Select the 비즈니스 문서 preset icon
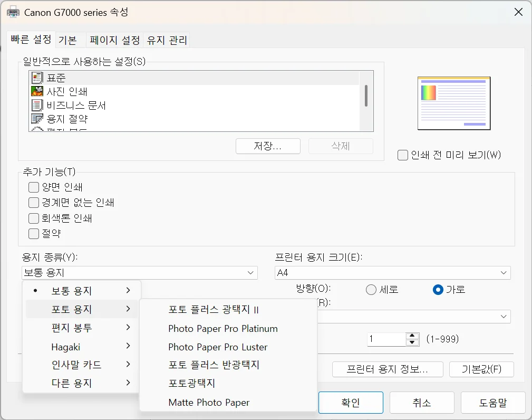Viewport: 532px width, 420px height. (x=36, y=105)
